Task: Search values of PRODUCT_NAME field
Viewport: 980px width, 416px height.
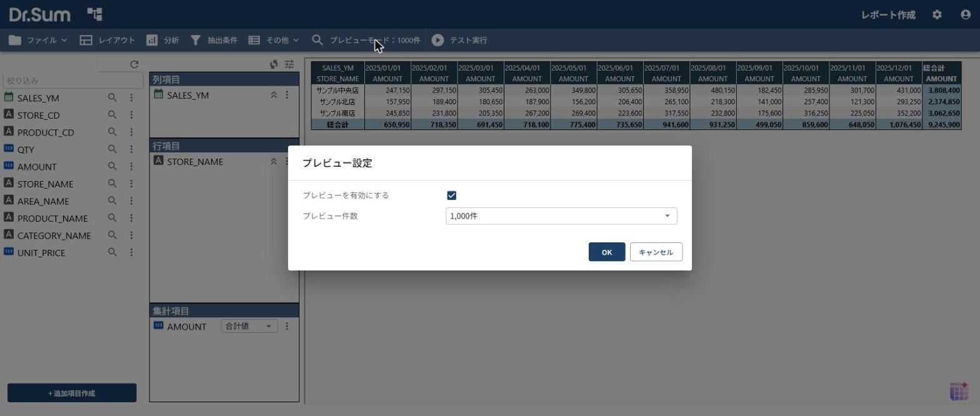Action: 112,218
